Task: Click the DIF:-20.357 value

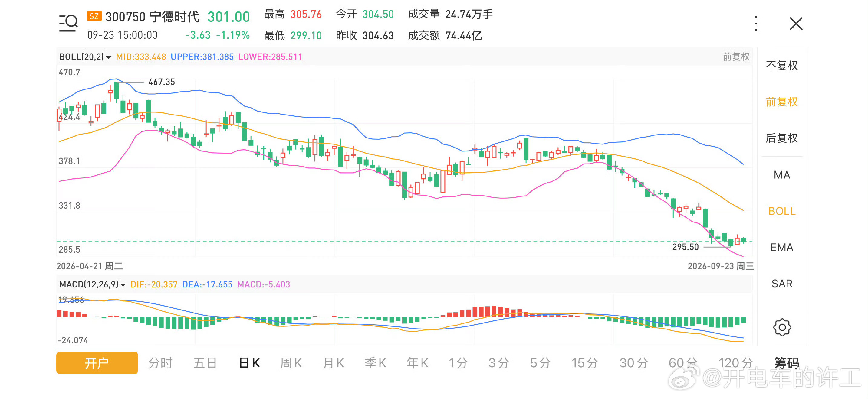Action: tap(154, 284)
